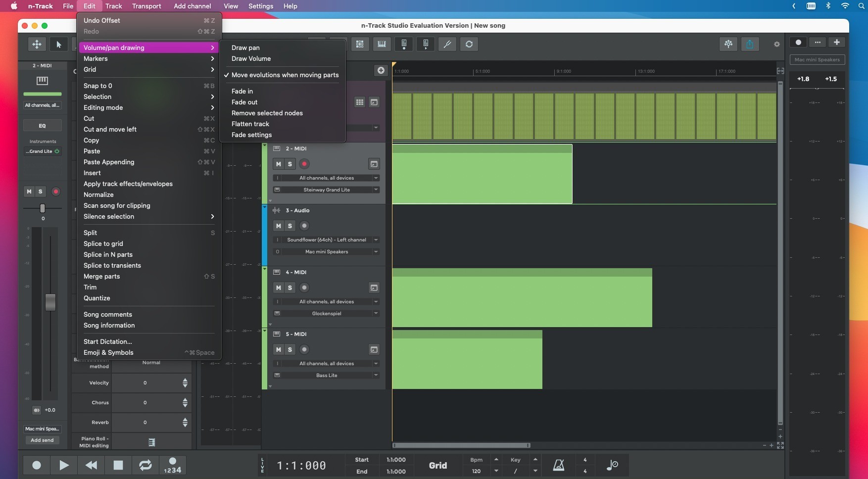Click the Piano Roll MIDI editing icon
Screen dimensions: 868x479
152,442
